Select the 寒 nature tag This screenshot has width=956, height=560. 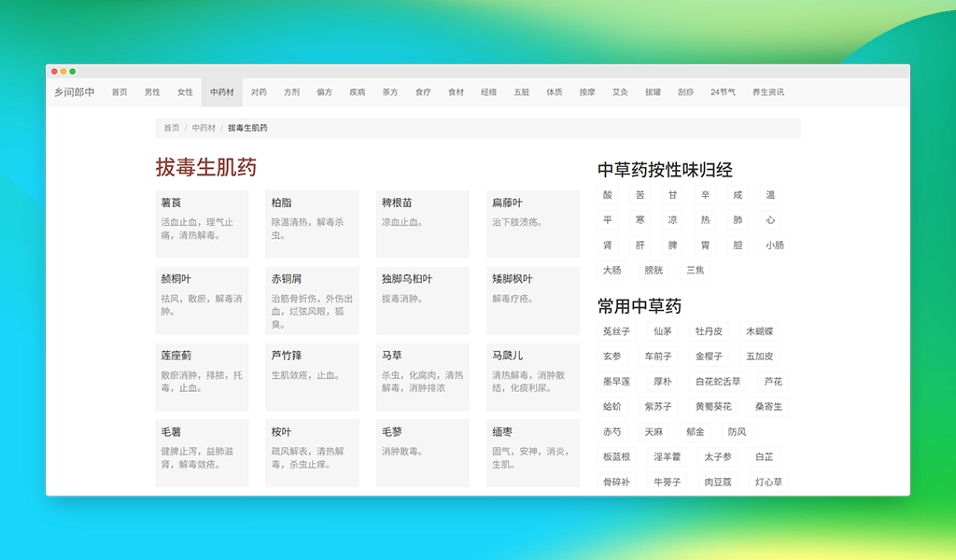640,220
